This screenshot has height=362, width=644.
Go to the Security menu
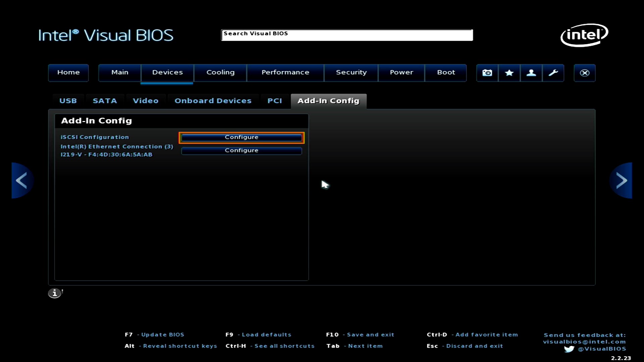pyautogui.click(x=351, y=72)
